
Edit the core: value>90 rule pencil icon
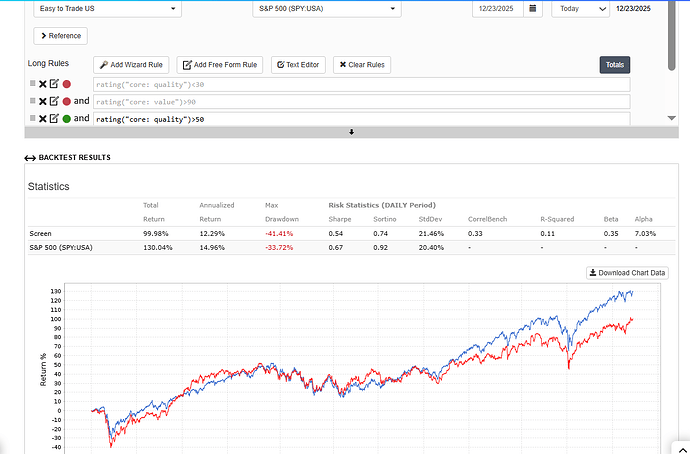click(54, 101)
